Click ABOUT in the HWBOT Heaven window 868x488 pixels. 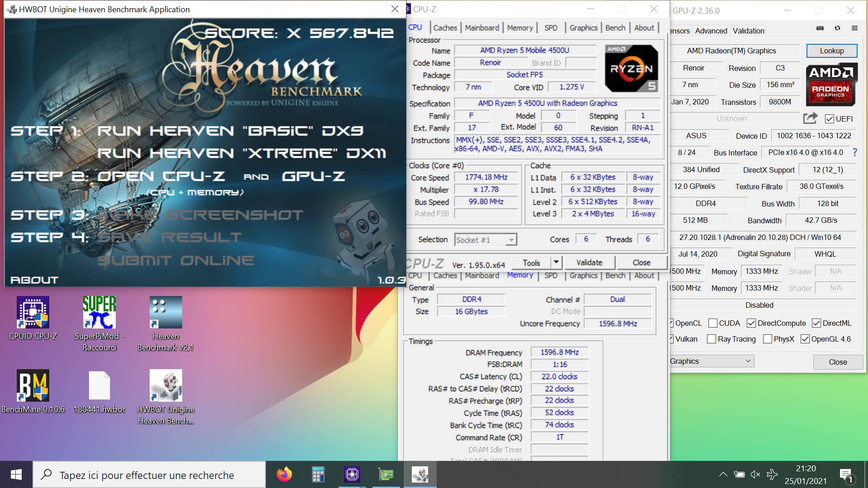34,280
